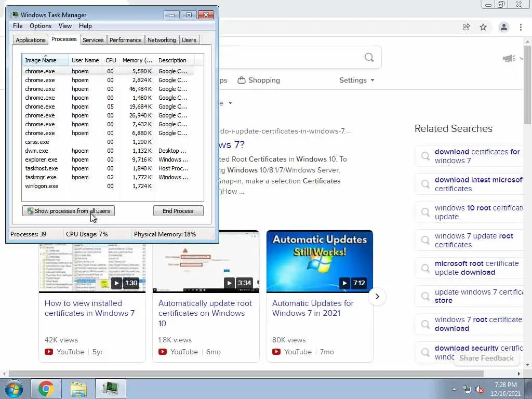Click the Task Manager taskbar icon
The height and width of the screenshot is (399, 532).
pos(111,389)
